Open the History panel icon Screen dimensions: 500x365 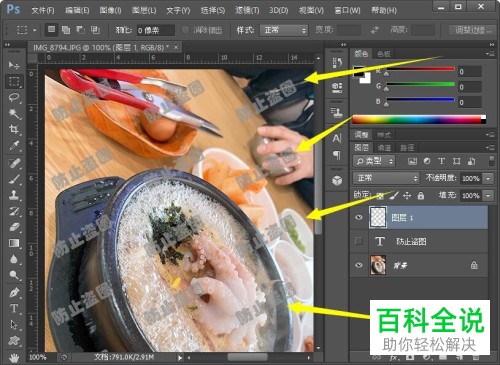point(337,63)
